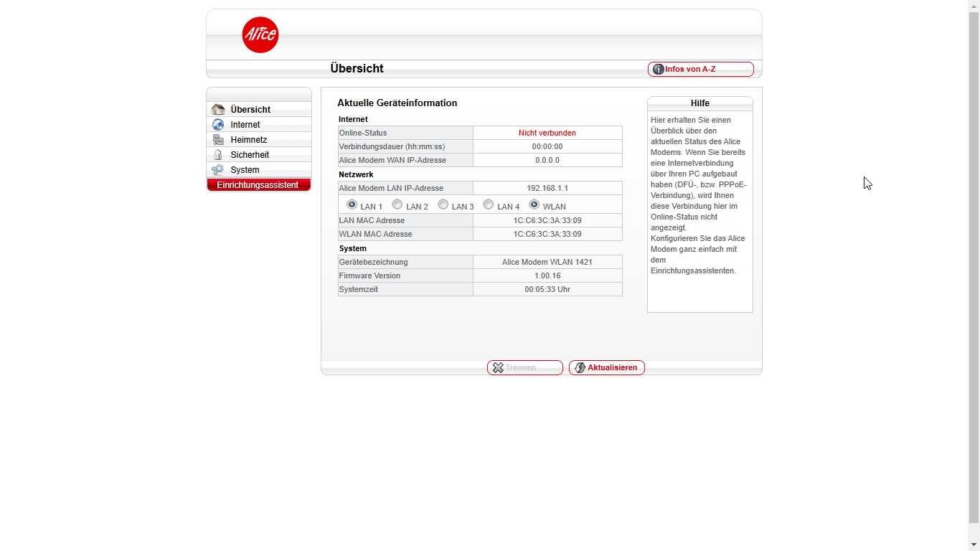
Task: Select the LAN 4 radio button
Action: (x=488, y=204)
